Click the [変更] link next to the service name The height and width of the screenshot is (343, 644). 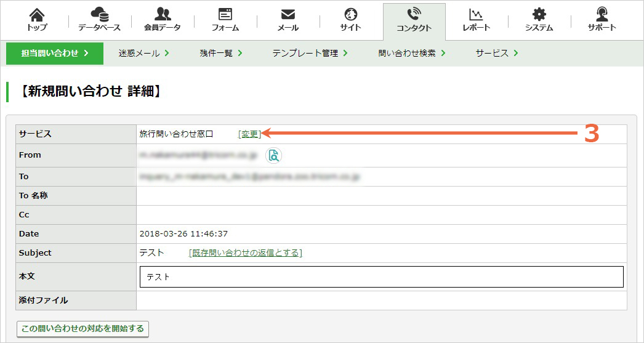[x=249, y=134]
